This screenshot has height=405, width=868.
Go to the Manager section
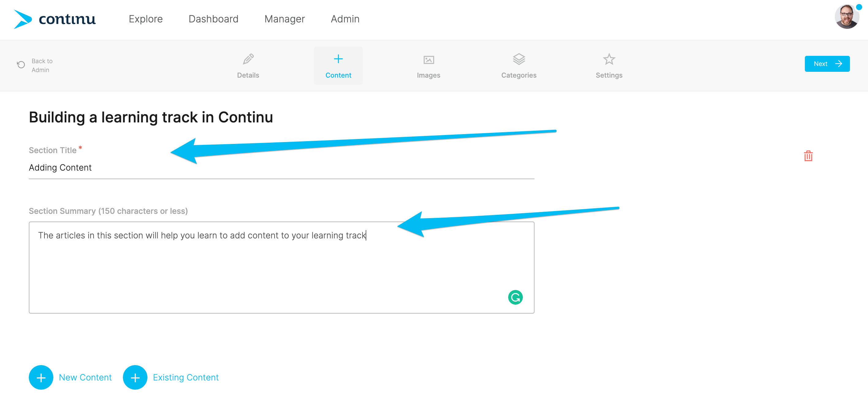(x=284, y=19)
